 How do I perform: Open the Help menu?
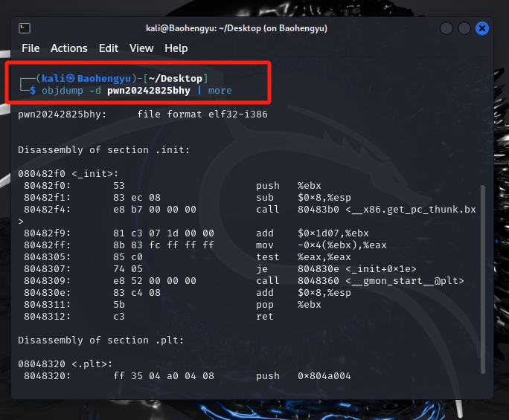pyautogui.click(x=176, y=48)
